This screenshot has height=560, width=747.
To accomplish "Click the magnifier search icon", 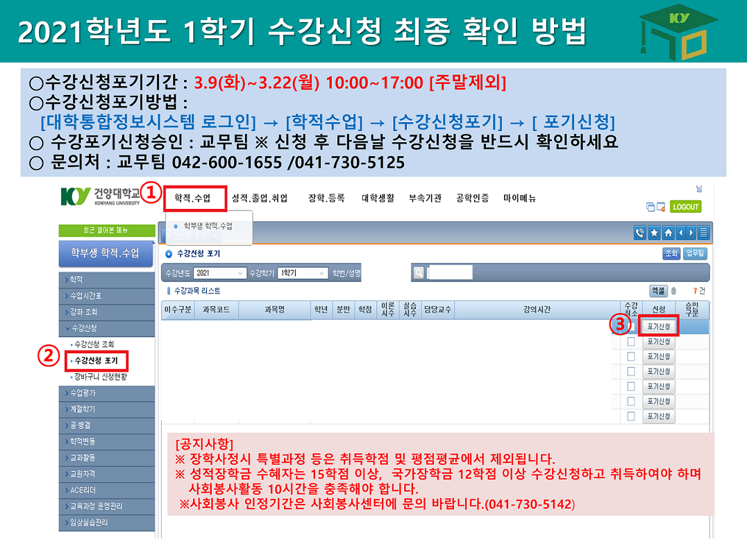I will point(419,273).
